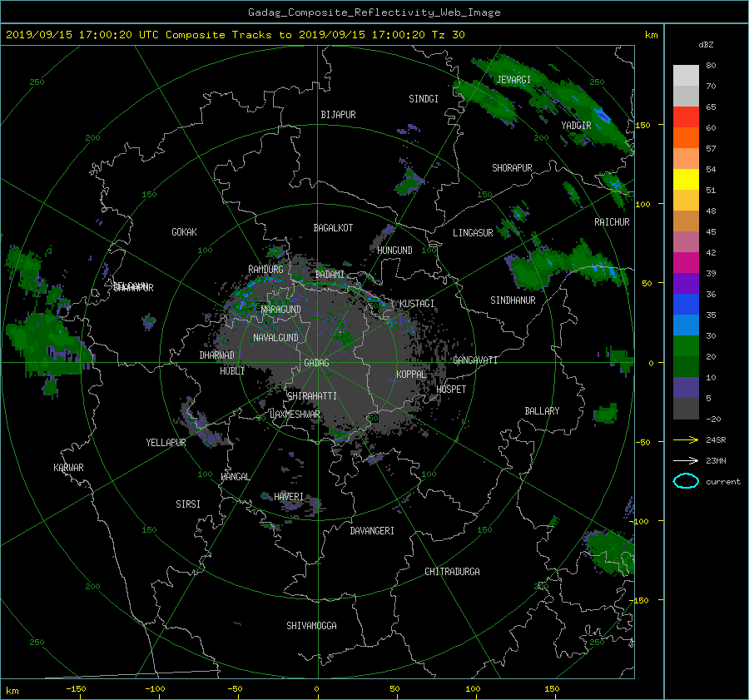Screen dimensions: 749x700
Task: Select the HAVERI city label
Action: pyautogui.click(x=289, y=497)
